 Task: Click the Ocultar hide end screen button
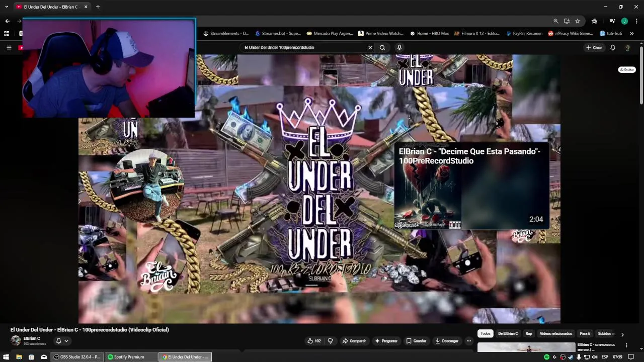(x=627, y=70)
